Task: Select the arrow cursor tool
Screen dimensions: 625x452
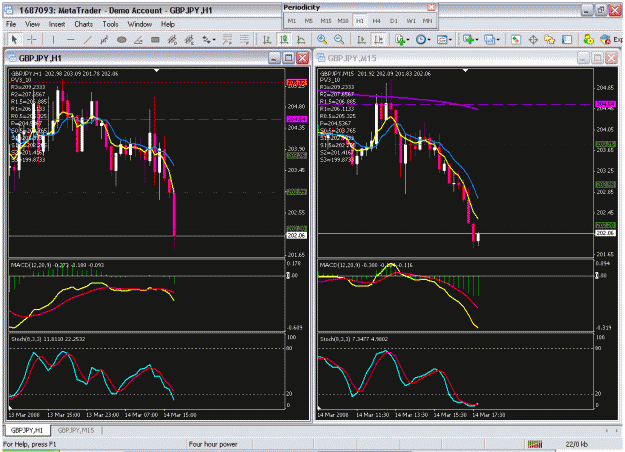Action: (x=14, y=39)
